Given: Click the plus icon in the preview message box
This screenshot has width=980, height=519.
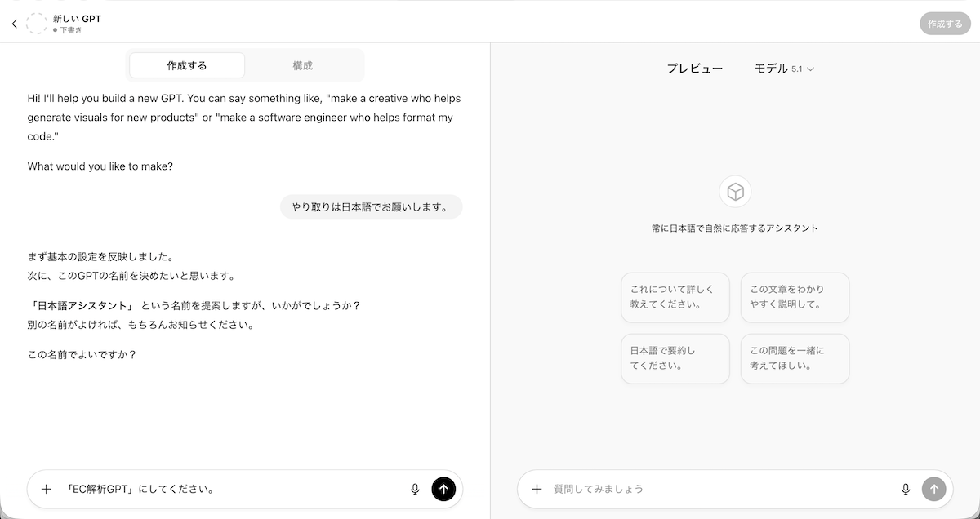Looking at the screenshot, I should [537, 489].
